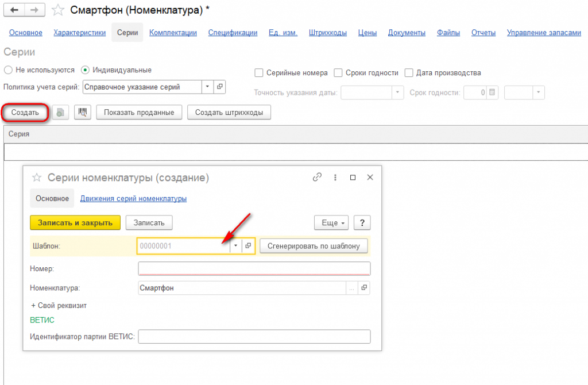Switch to the Характеристики tab
Screen dimensions: 588x385
click(x=79, y=33)
